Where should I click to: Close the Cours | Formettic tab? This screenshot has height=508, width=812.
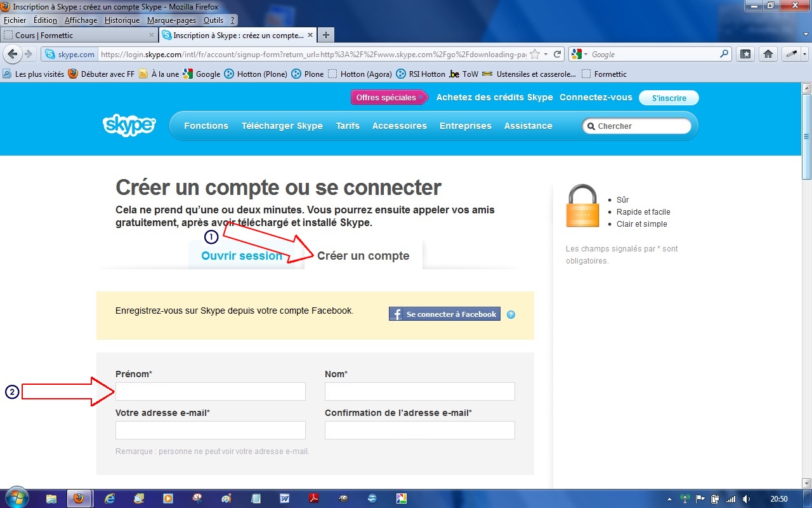[x=151, y=35]
